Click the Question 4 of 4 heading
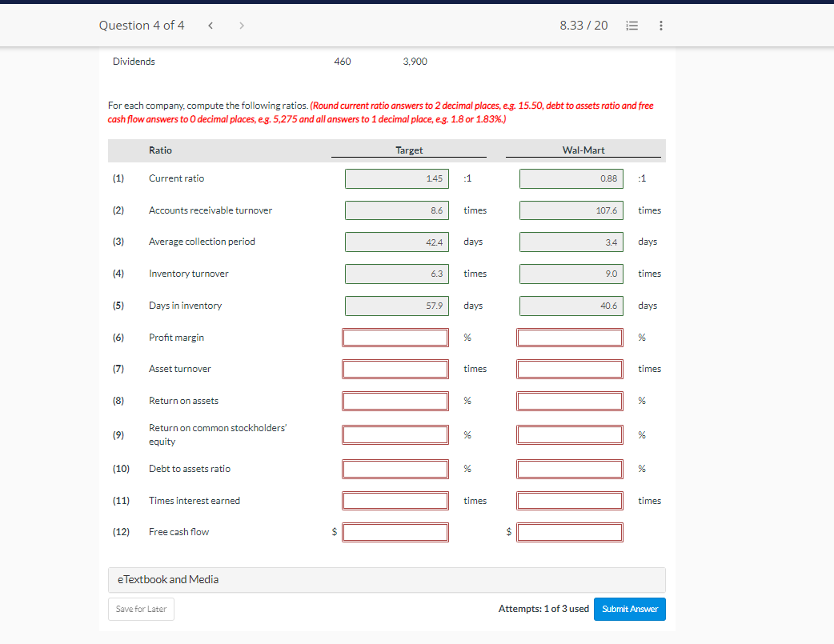Viewport: 834px width, 644px height. (x=142, y=26)
